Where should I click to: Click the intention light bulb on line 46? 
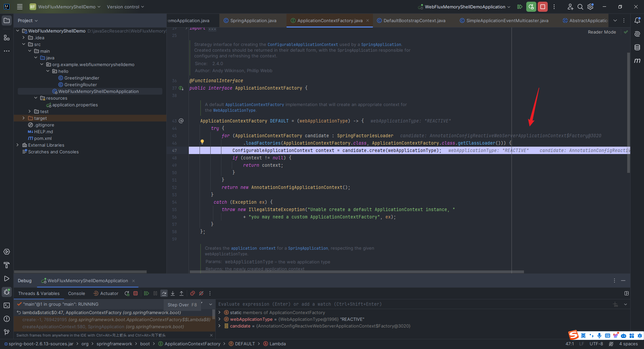tap(202, 142)
